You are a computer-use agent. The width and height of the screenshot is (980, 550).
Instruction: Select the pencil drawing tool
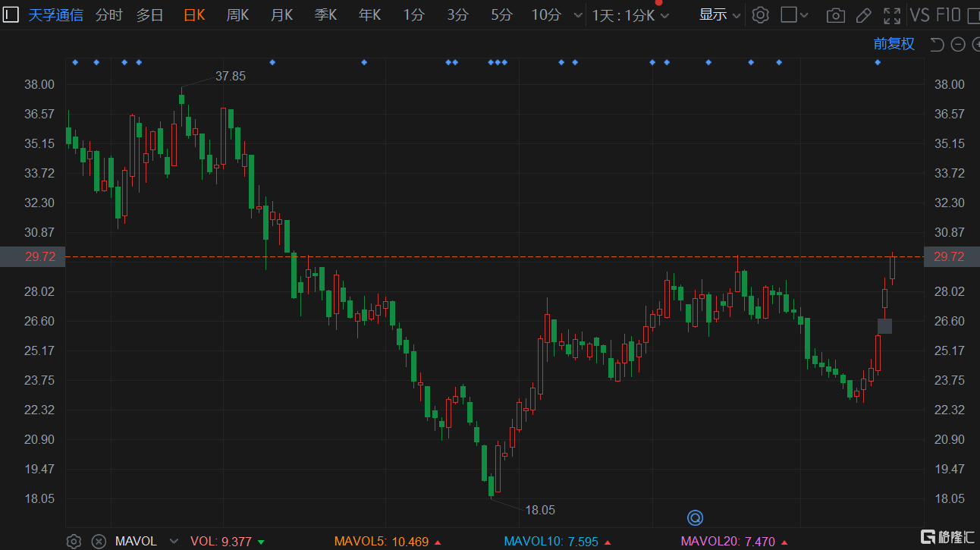click(x=863, y=15)
